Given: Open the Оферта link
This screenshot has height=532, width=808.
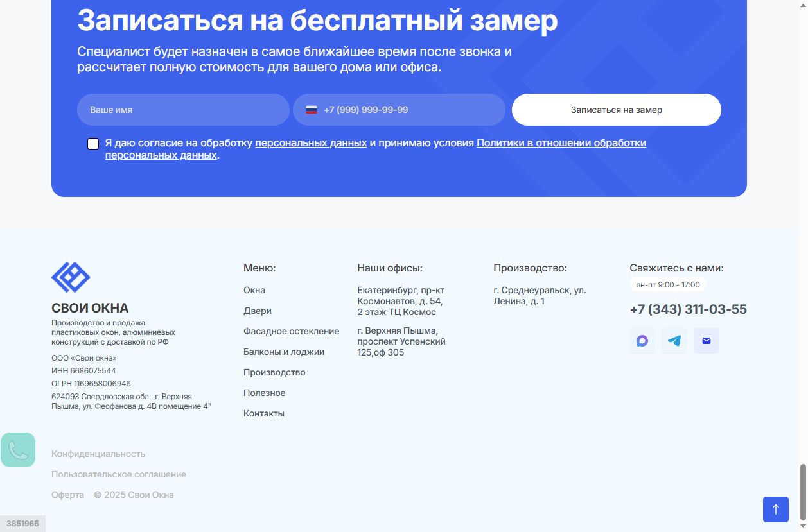Looking at the screenshot, I should pyautogui.click(x=67, y=495).
